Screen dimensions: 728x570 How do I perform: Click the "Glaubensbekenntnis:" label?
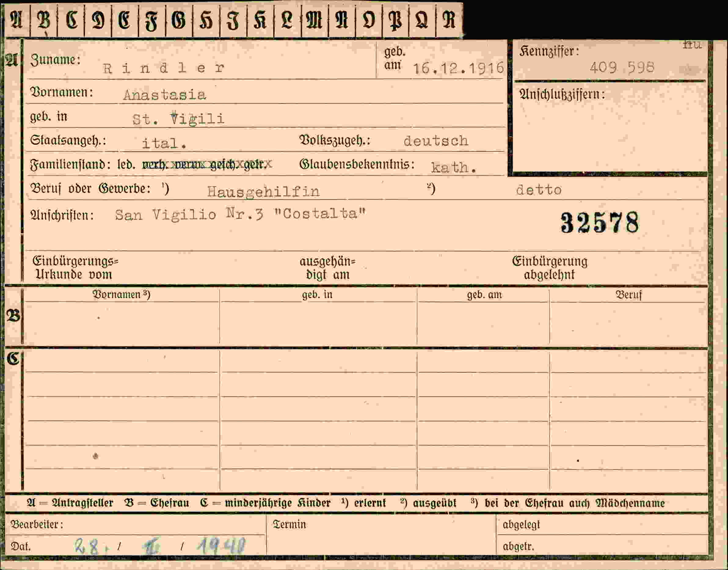point(357,164)
